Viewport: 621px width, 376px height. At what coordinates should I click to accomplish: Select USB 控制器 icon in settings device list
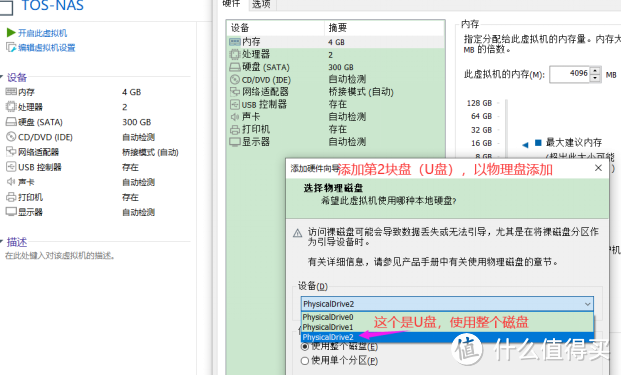point(235,105)
